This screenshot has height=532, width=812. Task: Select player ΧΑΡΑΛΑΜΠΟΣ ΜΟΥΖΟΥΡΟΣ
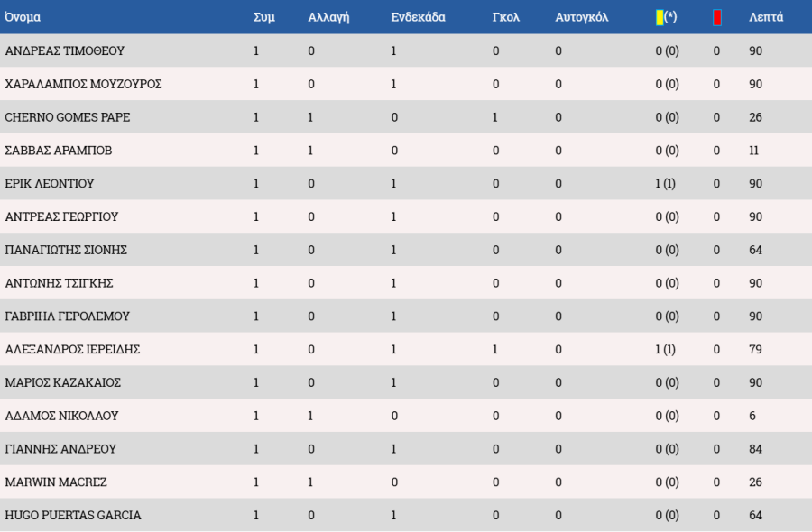[x=83, y=84]
